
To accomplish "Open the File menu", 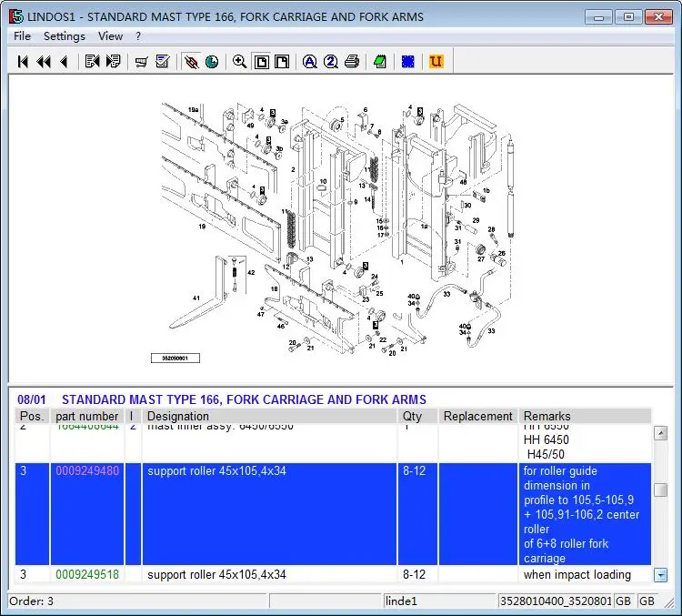I will [22, 36].
